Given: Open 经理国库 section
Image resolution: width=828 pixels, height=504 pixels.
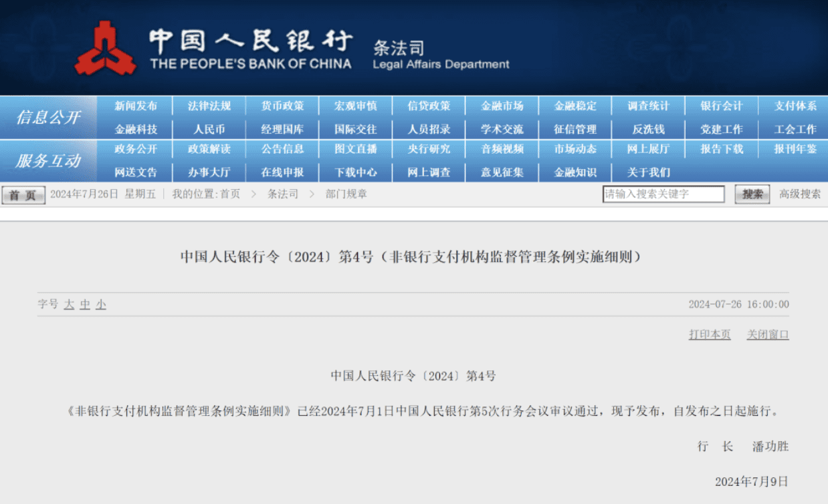Looking at the screenshot, I should click(x=282, y=130).
